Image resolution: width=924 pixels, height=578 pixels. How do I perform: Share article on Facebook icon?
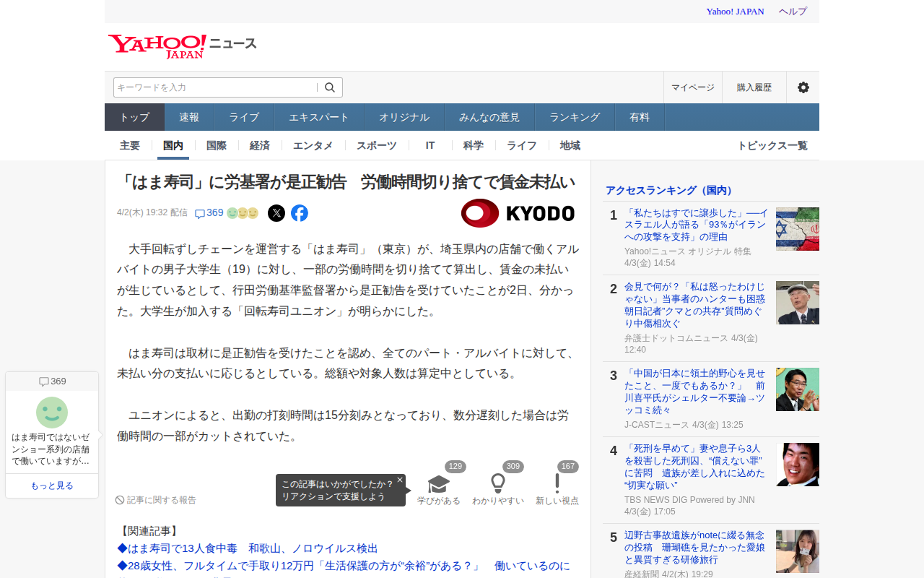pos(300,213)
